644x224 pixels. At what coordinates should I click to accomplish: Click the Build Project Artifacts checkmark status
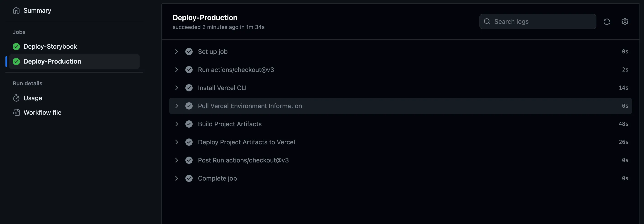tap(189, 124)
